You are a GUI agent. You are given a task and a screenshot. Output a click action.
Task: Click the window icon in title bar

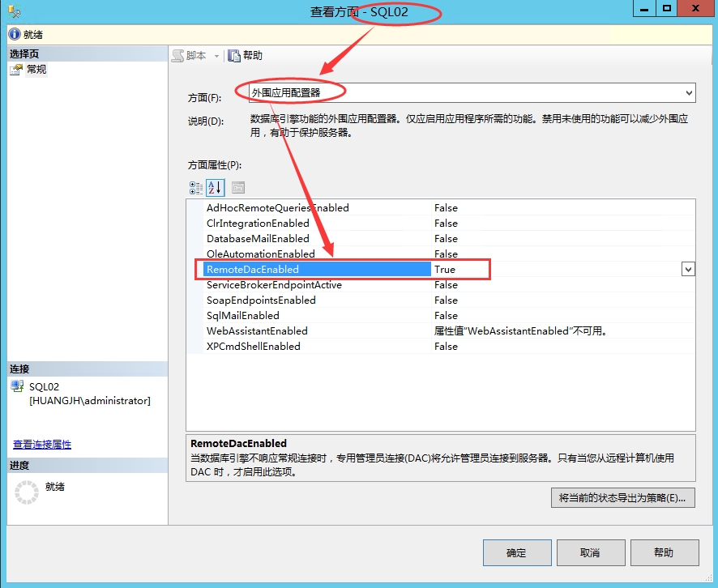[x=15, y=11]
